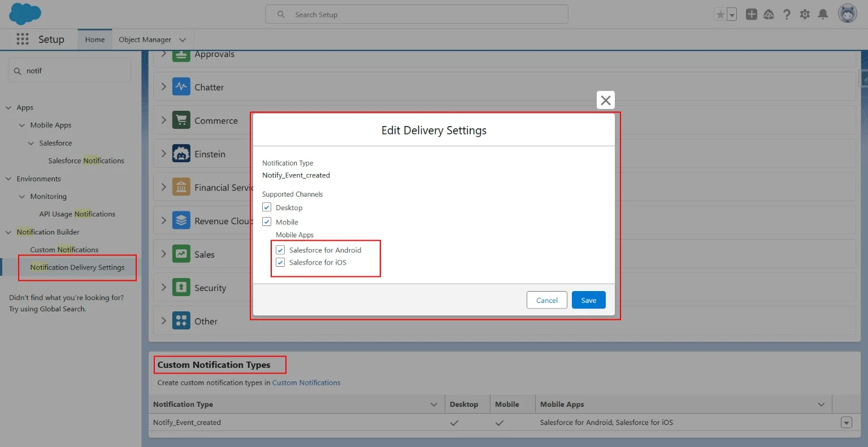Image resolution: width=868 pixels, height=447 pixels.
Task: Expand the Object Manager dropdown chevron
Action: pyautogui.click(x=182, y=40)
